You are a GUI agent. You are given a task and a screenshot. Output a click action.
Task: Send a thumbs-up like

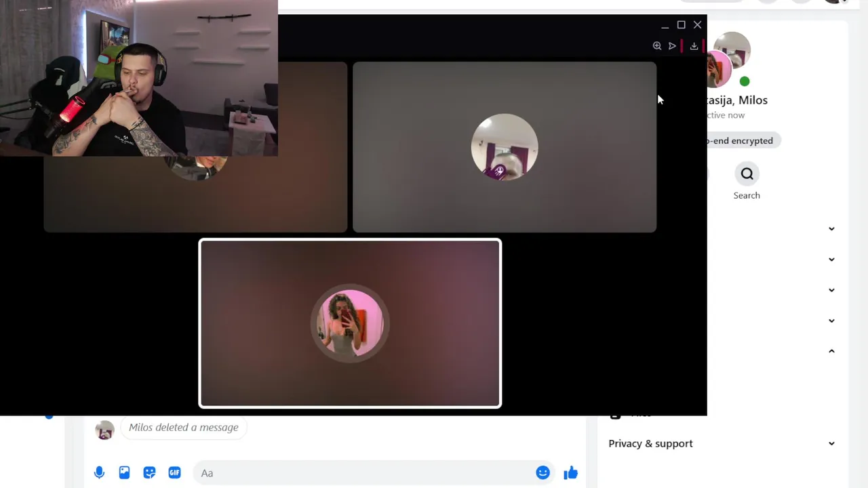[x=570, y=472]
